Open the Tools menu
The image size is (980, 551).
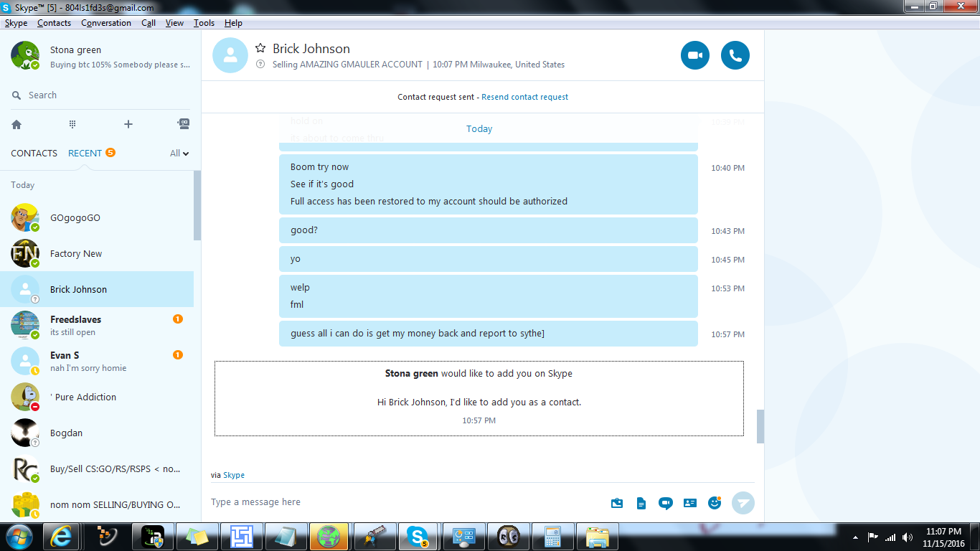click(x=204, y=23)
